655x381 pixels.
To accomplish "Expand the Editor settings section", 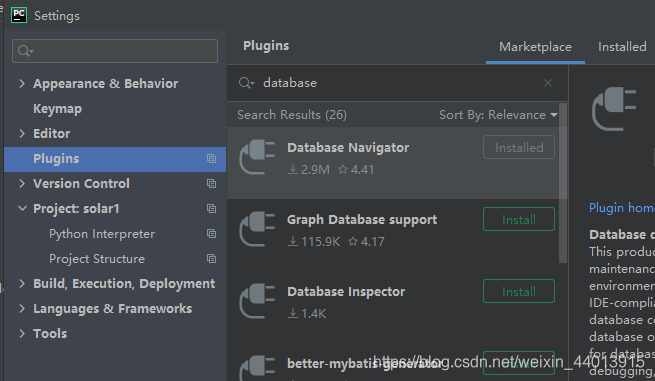I will [22, 134].
